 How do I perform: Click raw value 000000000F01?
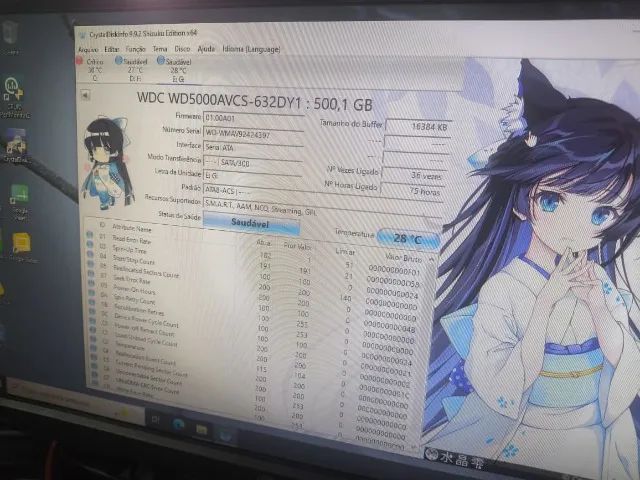click(x=393, y=270)
